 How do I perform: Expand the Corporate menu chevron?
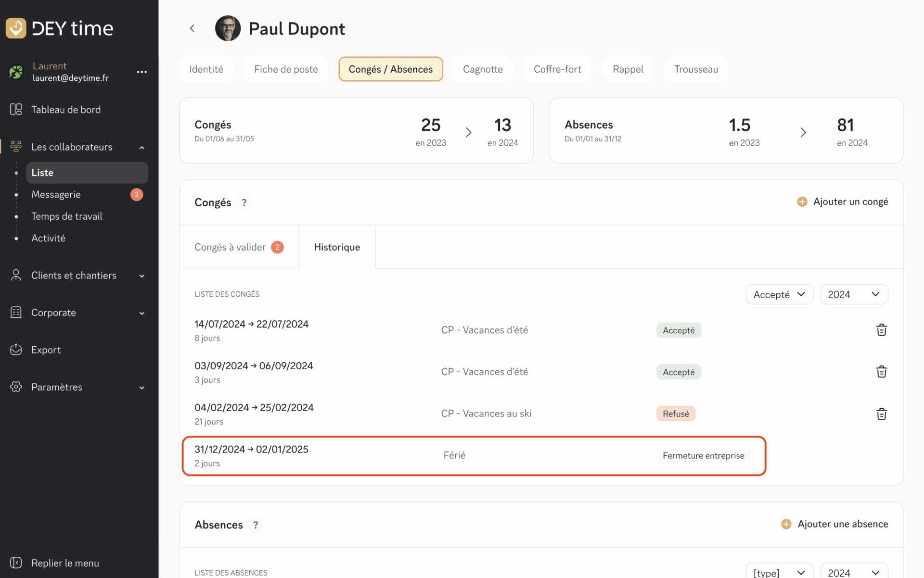coord(142,314)
